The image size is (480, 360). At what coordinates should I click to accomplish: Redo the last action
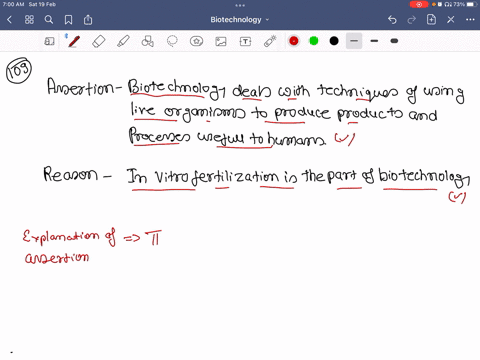[412, 20]
